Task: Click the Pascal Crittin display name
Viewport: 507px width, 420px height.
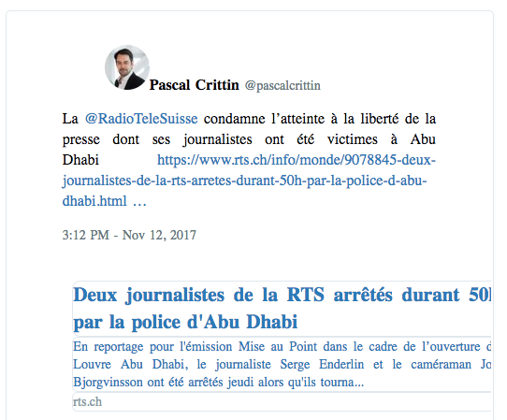Action: 194,85
